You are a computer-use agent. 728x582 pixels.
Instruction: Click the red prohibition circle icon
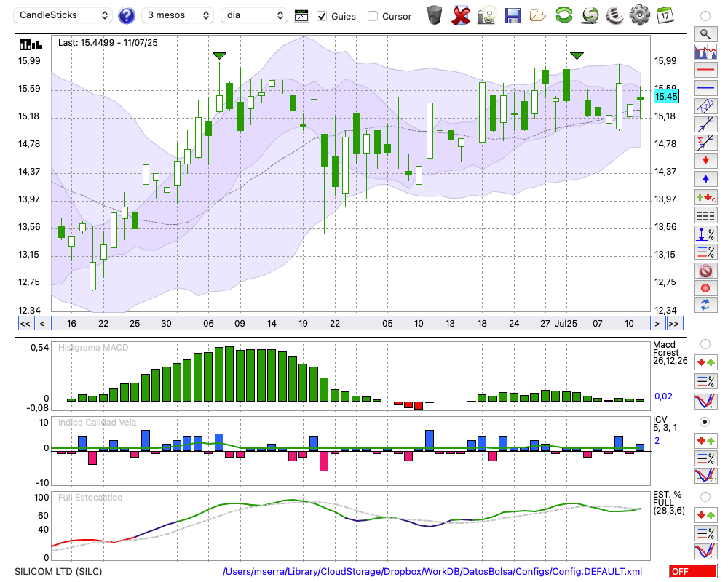705,271
